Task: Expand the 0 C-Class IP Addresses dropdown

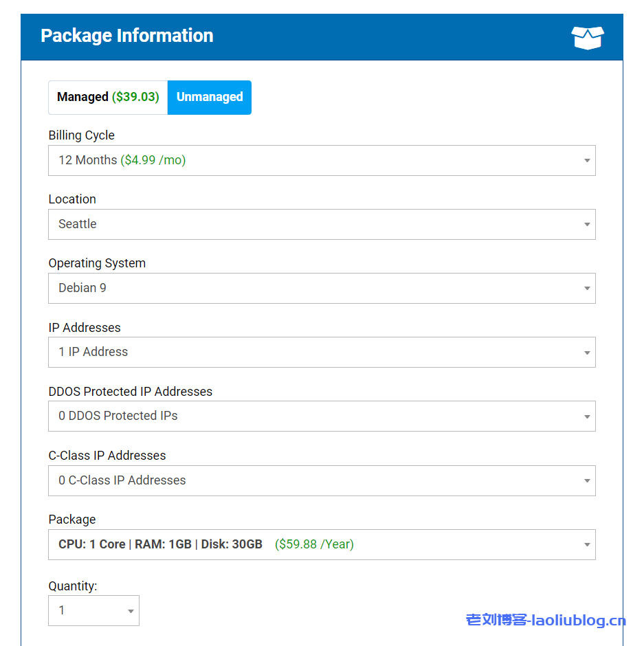Action: pyautogui.click(x=321, y=481)
